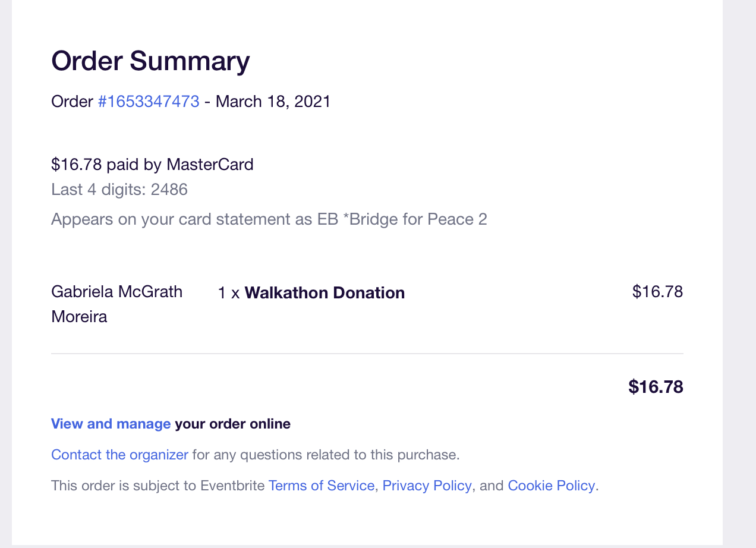Click the Last 4 digits: 2486 line
This screenshot has height=548, width=756.
pos(119,190)
